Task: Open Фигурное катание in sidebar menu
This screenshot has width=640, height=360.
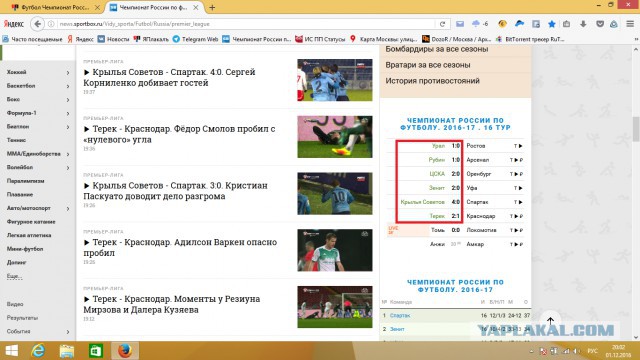Action: pyautogui.click(x=31, y=222)
